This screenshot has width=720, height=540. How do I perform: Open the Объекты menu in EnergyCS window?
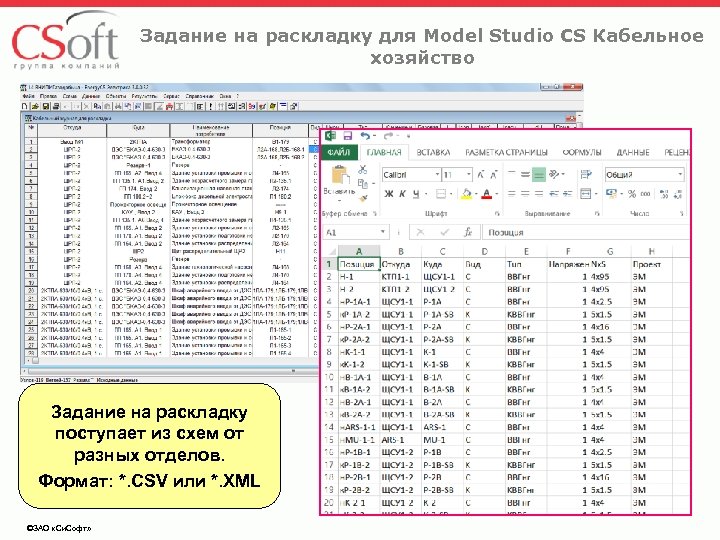[x=116, y=96]
